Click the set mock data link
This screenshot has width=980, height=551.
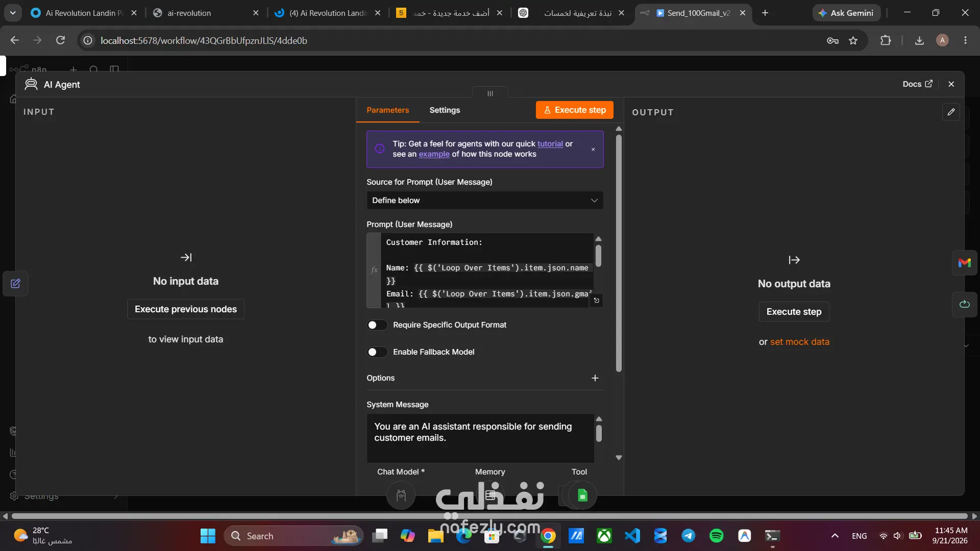point(800,342)
